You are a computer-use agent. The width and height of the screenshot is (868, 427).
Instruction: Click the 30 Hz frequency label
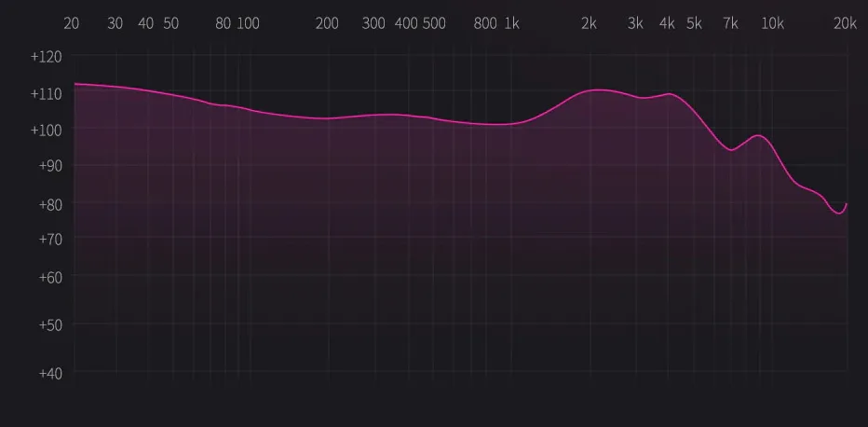click(x=115, y=23)
